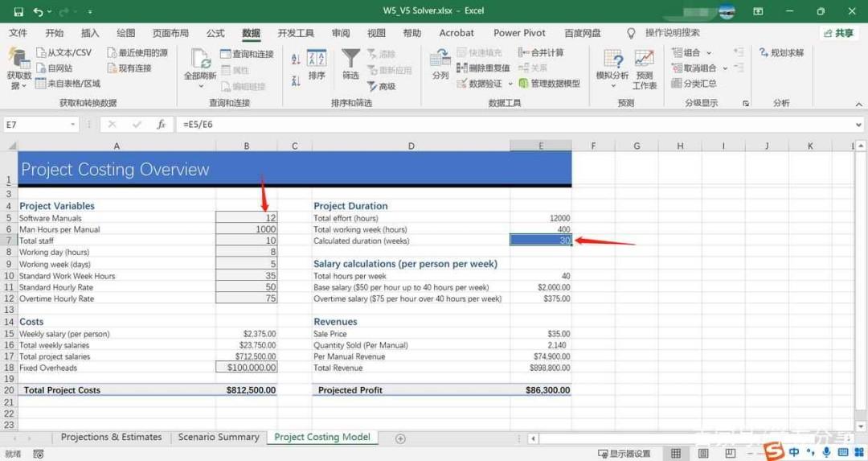The image size is (868, 461).
Task: Expand the formula bar chevron
Action: click(x=858, y=125)
